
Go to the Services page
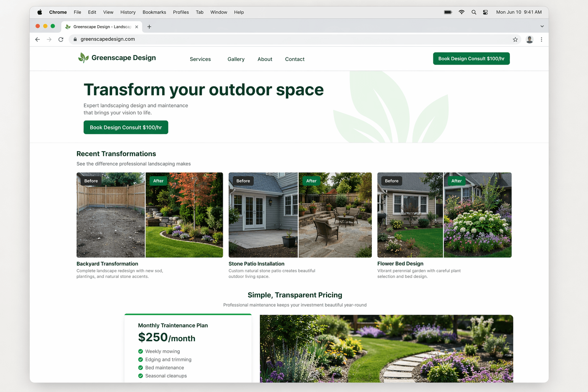click(200, 59)
